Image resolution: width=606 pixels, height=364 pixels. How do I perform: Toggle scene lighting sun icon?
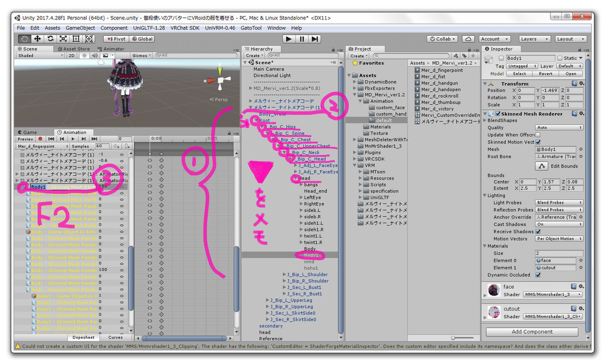(85, 56)
